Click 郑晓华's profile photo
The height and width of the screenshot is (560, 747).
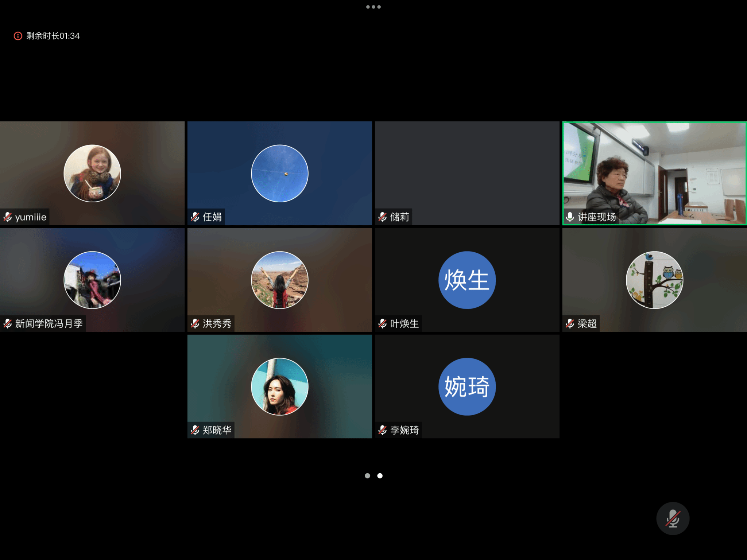point(279,386)
